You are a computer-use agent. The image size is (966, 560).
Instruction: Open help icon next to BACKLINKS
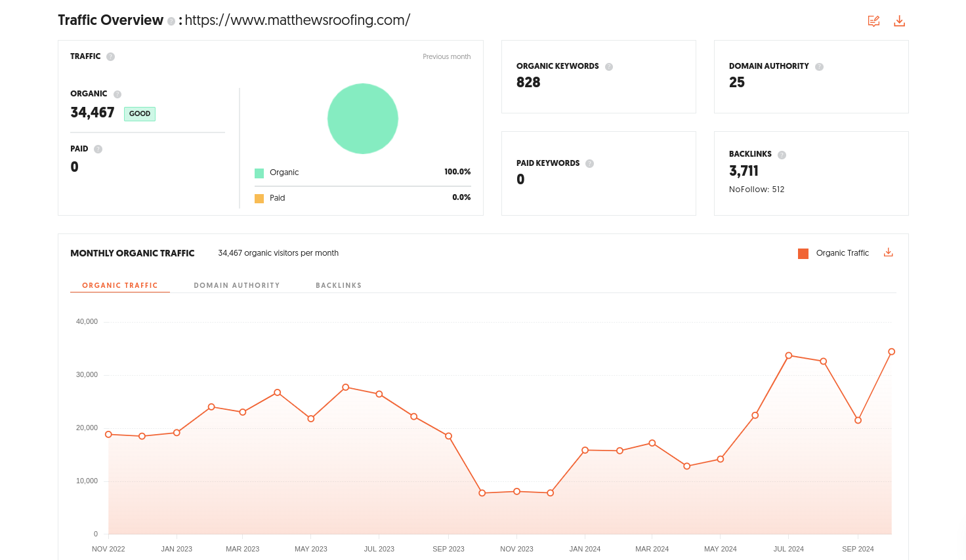tap(782, 155)
